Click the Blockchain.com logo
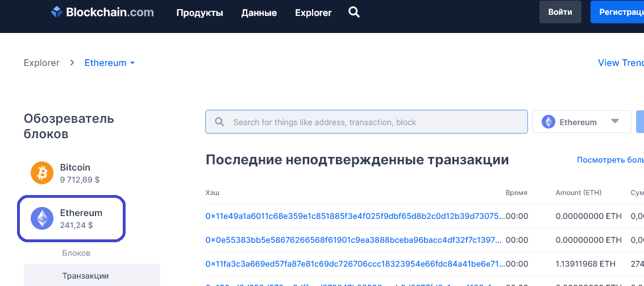This screenshot has width=644, height=286. click(x=102, y=13)
